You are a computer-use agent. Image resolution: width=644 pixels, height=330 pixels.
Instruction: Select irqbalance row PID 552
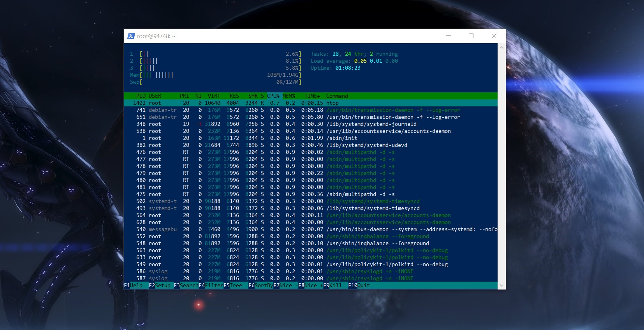click(311, 236)
